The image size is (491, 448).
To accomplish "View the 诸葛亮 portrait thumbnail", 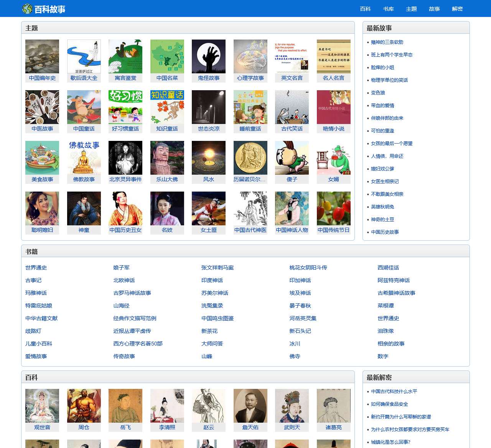I will coord(334,406).
